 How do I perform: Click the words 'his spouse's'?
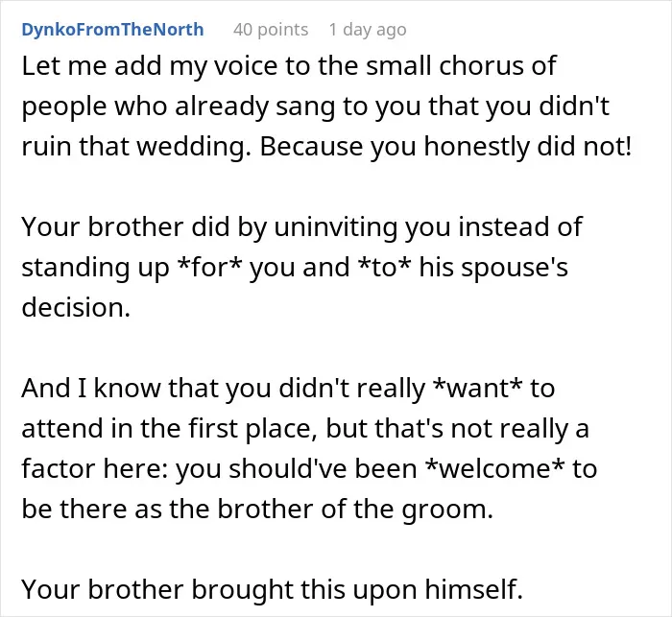493,268
